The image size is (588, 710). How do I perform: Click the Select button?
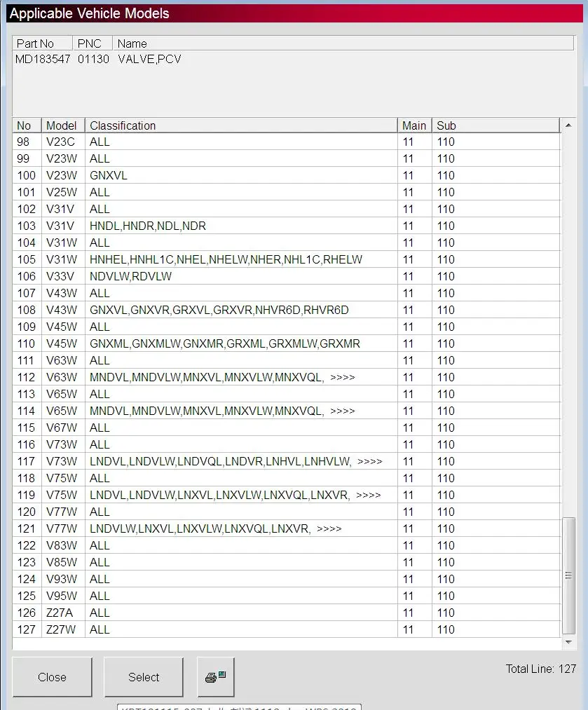tap(144, 677)
